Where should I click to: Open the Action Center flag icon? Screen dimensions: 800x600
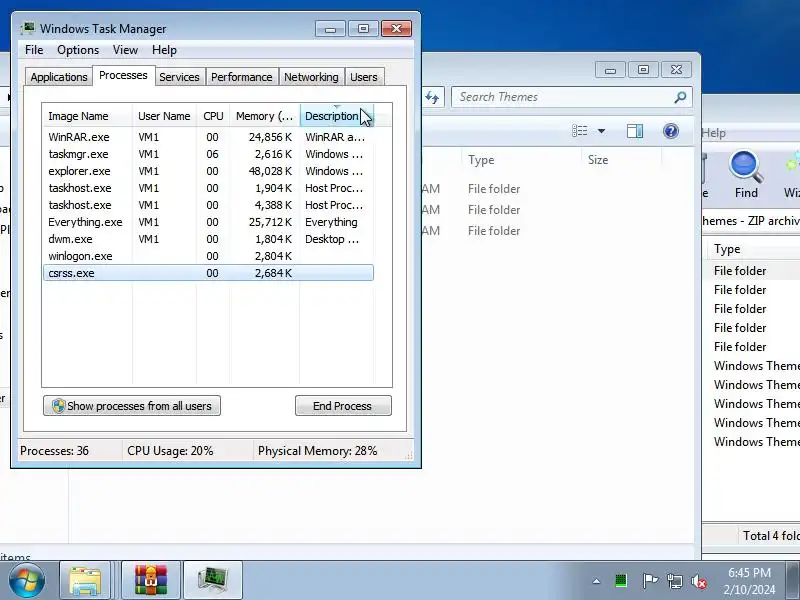649,581
